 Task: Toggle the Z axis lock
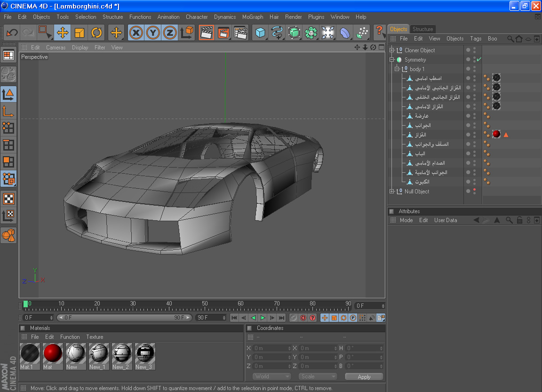click(x=170, y=33)
